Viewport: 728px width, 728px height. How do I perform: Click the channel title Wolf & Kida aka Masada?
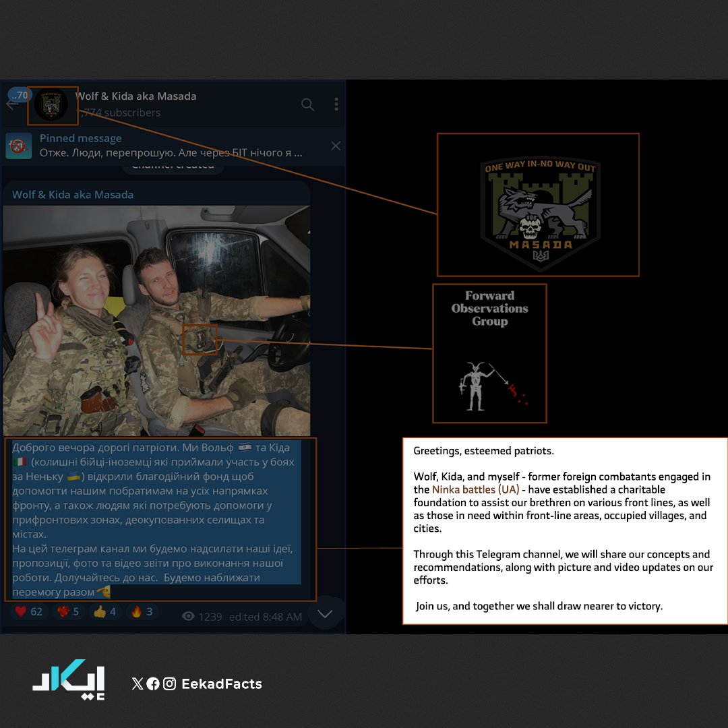tap(136, 96)
